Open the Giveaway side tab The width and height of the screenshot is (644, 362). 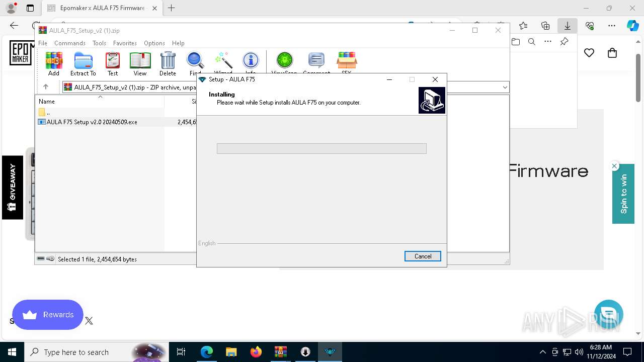13,188
